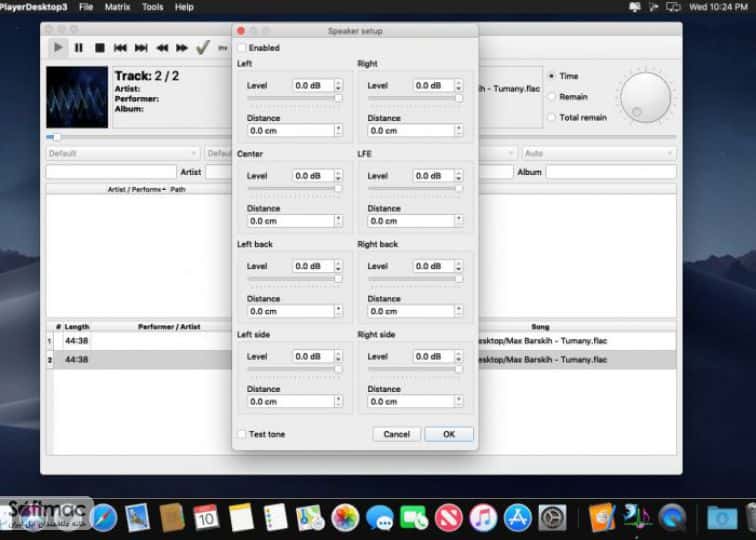Click the Cancel button in Speaker setup
This screenshot has height=540, width=756.
[396, 434]
